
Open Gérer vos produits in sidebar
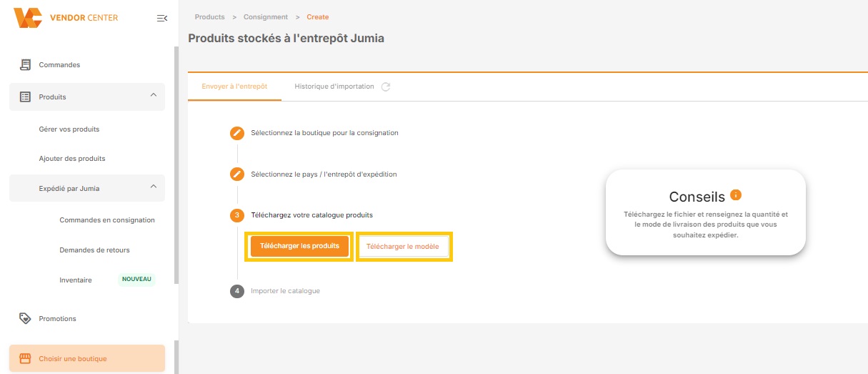(x=69, y=129)
